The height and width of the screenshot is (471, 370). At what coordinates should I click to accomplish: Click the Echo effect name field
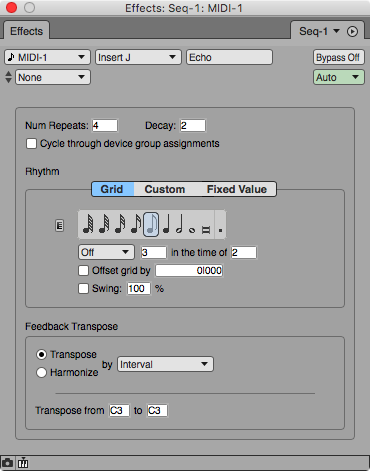point(229,57)
